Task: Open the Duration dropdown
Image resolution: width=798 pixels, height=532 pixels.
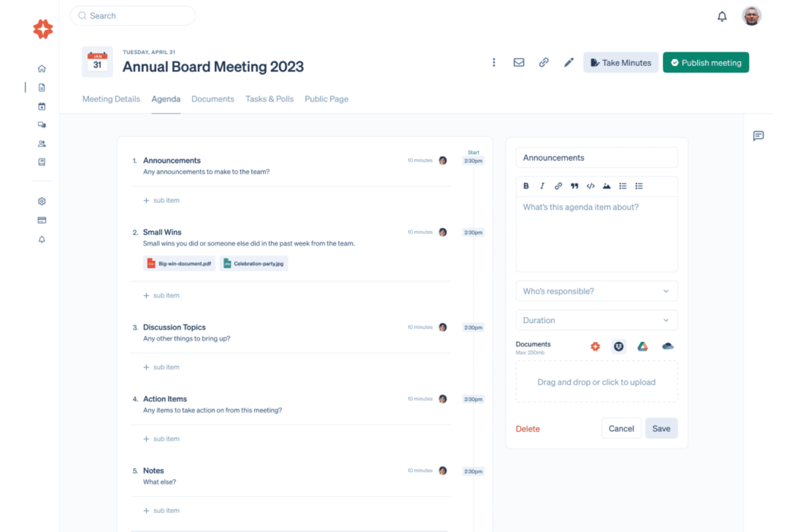Action: pos(596,320)
